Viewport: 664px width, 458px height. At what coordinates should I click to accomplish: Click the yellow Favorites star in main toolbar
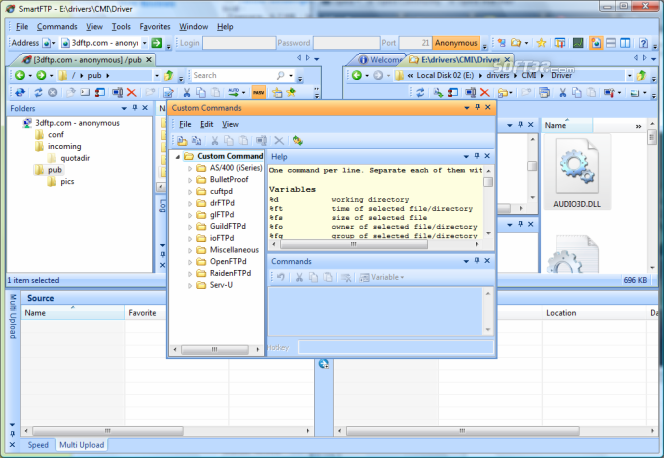[x=541, y=43]
